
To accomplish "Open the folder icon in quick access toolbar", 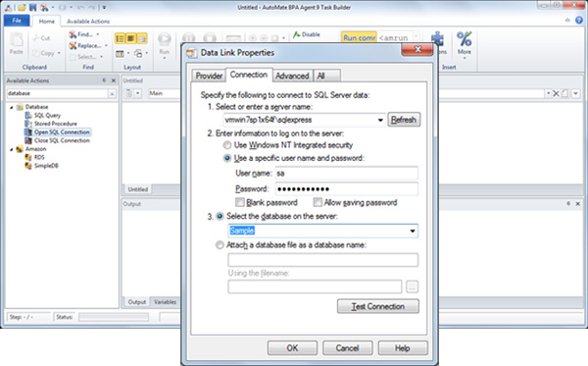I will (x=22, y=7).
